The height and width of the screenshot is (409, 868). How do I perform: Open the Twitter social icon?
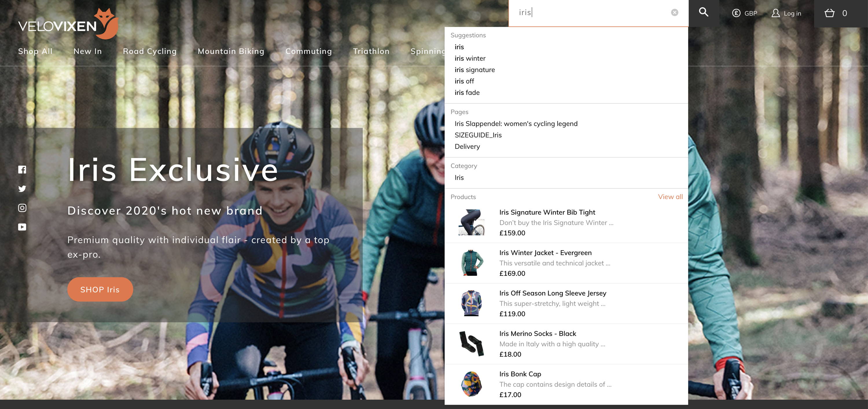point(22,189)
